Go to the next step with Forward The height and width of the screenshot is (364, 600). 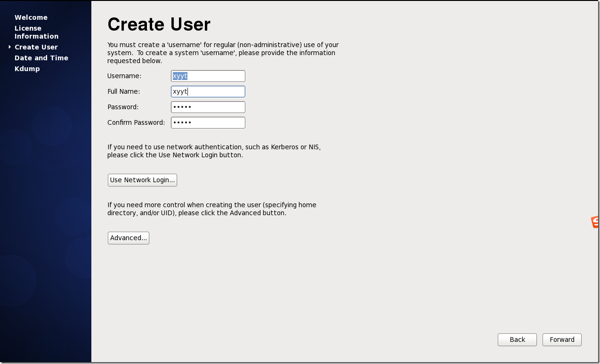[x=562, y=340]
